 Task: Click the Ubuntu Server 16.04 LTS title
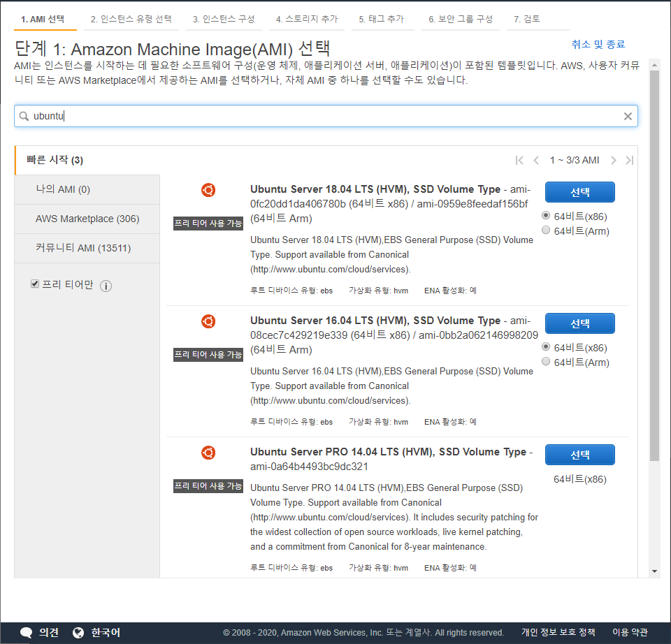(375, 321)
